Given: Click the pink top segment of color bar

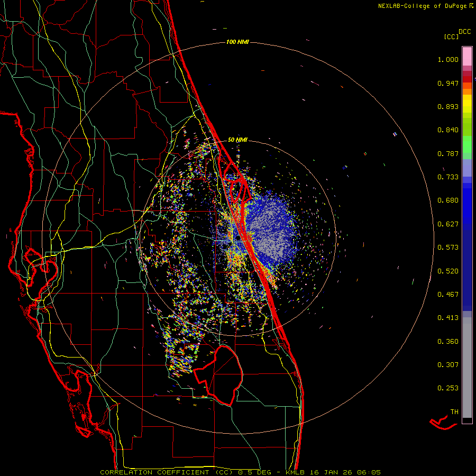Looking at the screenshot, I should (467, 56).
